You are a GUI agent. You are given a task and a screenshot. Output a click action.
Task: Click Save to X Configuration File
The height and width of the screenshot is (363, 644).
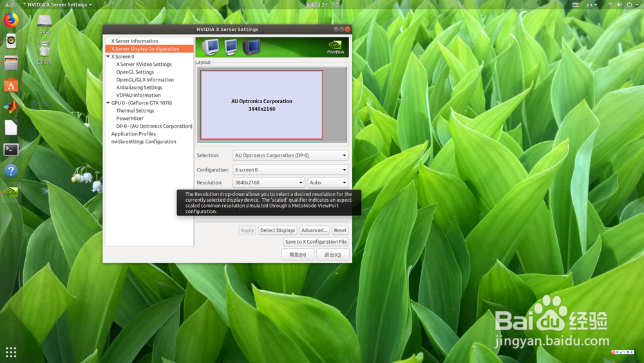point(316,242)
